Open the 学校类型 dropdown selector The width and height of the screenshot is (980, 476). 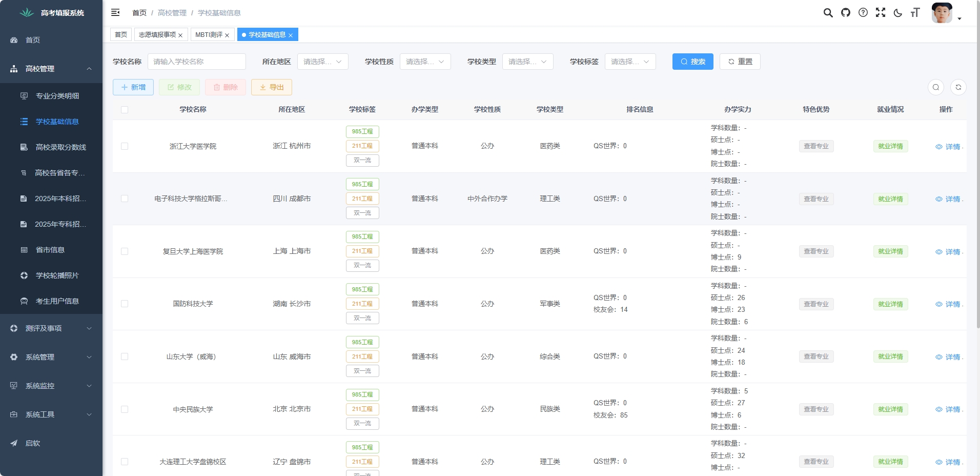click(528, 62)
